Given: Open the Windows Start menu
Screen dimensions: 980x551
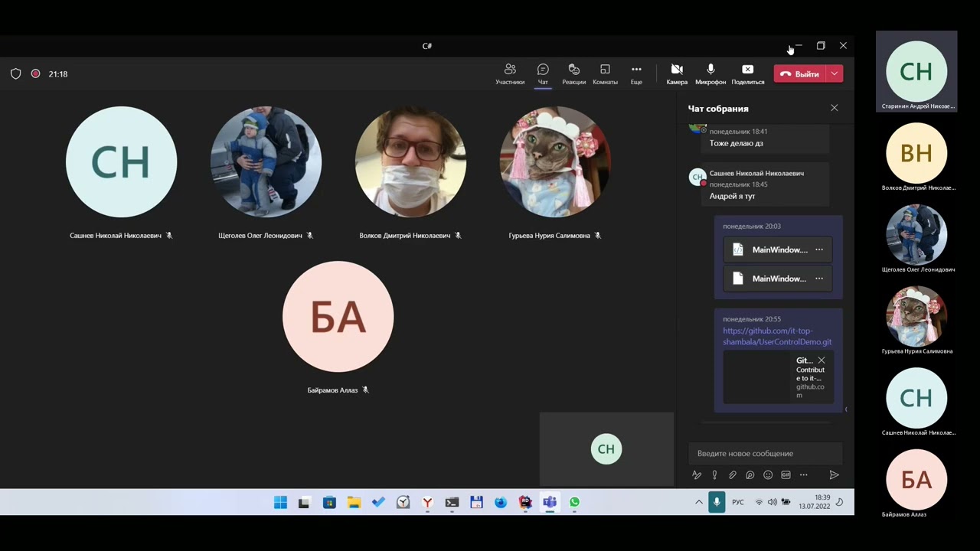Looking at the screenshot, I should [280, 502].
